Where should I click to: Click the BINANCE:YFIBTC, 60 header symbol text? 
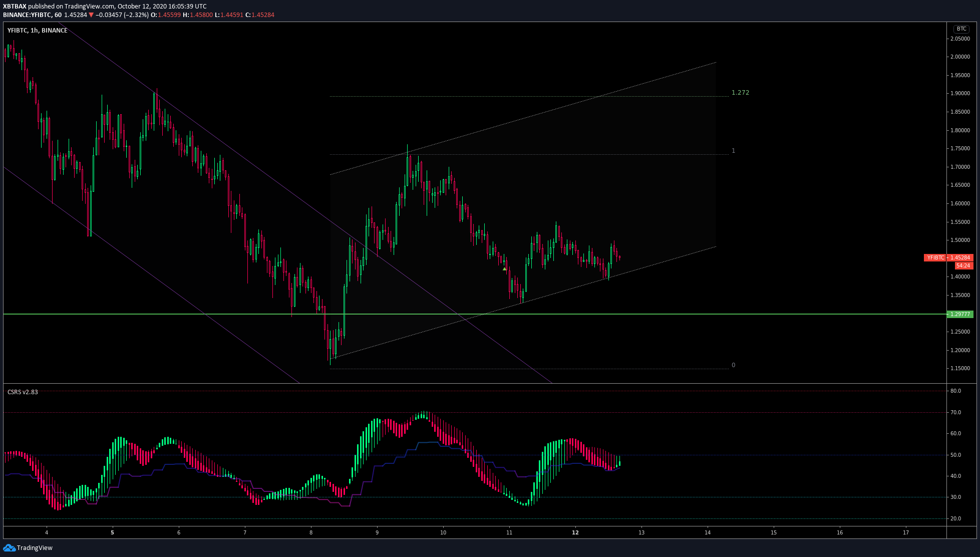tap(32, 15)
